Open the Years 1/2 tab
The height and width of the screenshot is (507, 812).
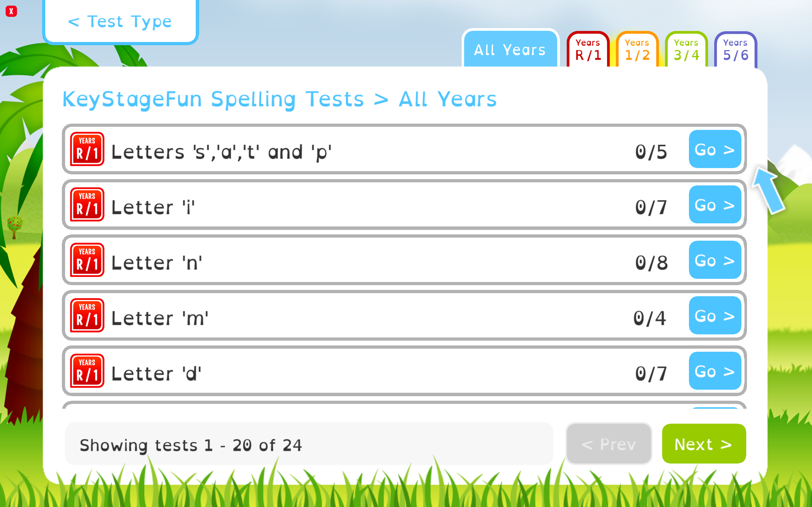[636, 50]
